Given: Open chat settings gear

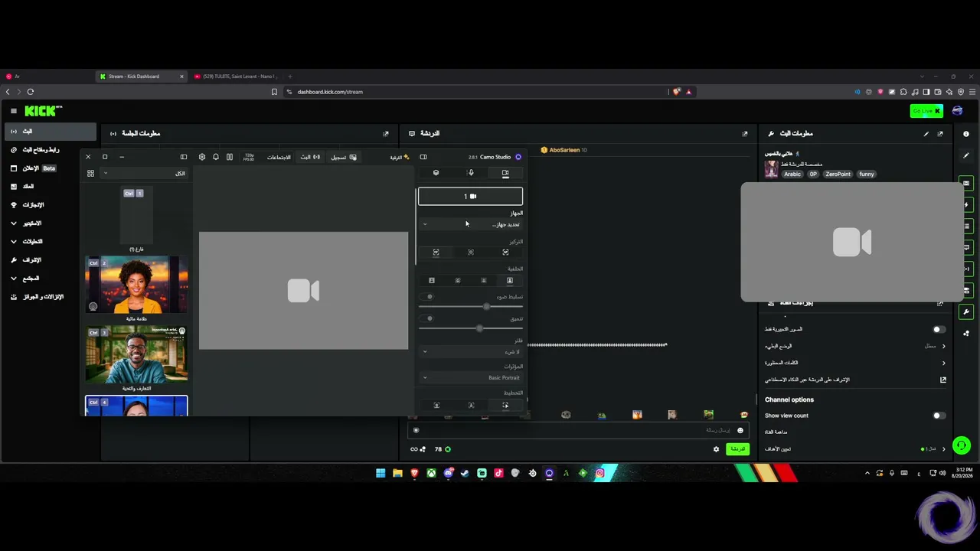Looking at the screenshot, I should tap(717, 449).
